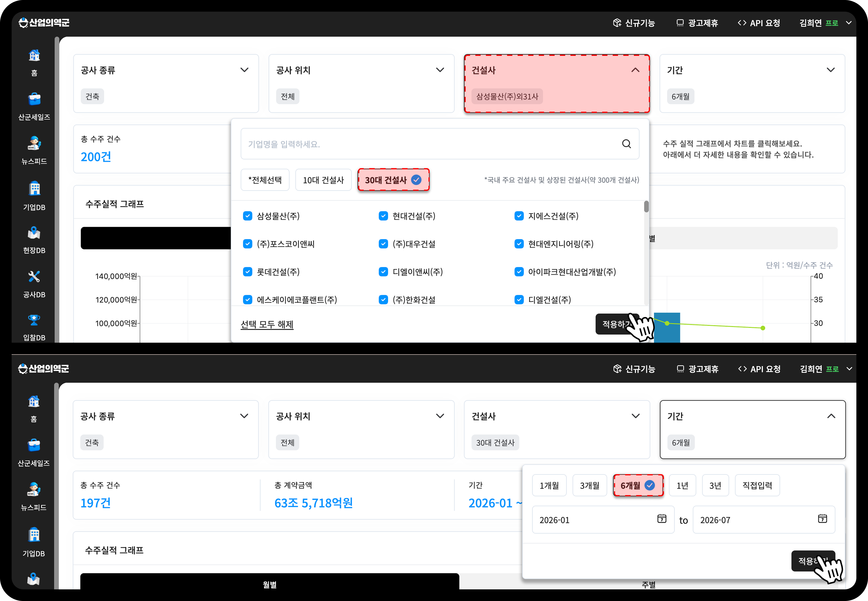The height and width of the screenshot is (601, 868).
Task: Uncheck (주)대우건설 checkbox
Action: pos(383,244)
